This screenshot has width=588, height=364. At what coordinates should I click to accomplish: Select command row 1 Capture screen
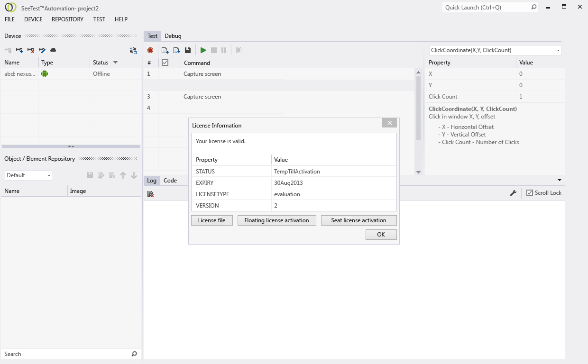(x=279, y=74)
